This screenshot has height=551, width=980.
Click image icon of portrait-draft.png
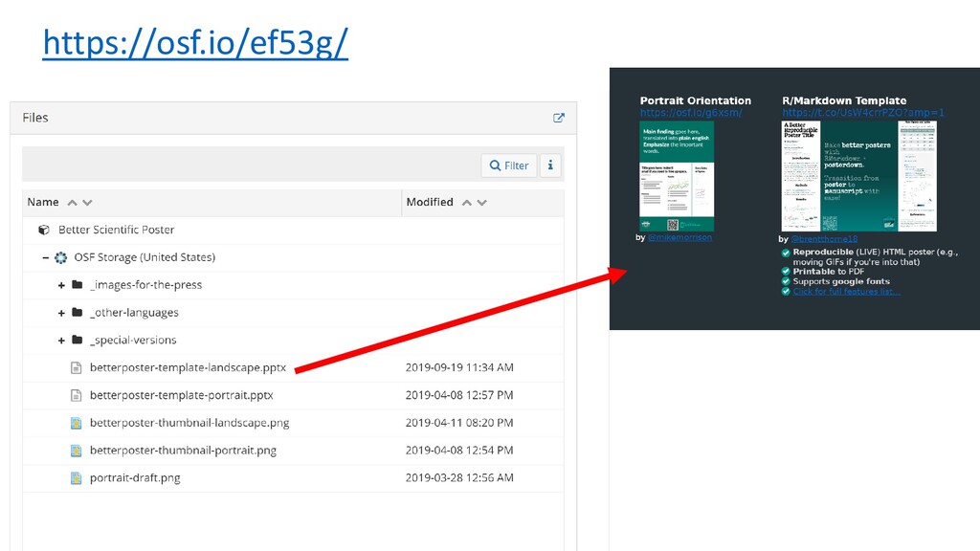coord(77,478)
